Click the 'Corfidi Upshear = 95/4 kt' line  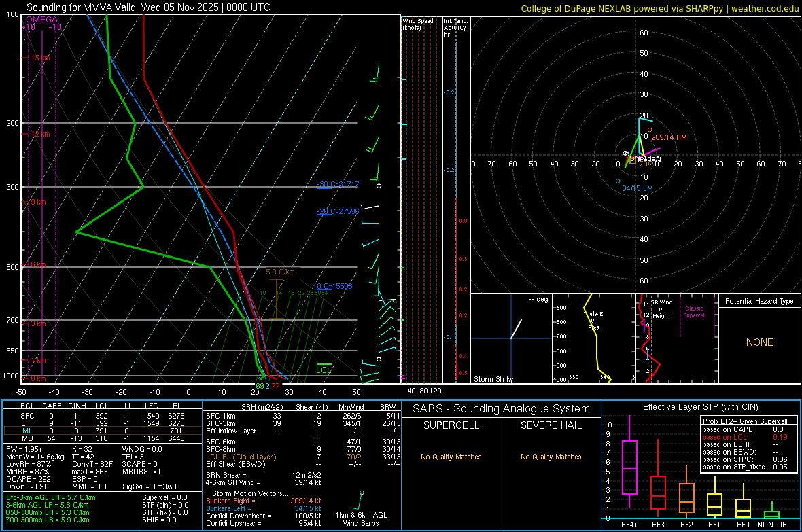tap(264, 523)
